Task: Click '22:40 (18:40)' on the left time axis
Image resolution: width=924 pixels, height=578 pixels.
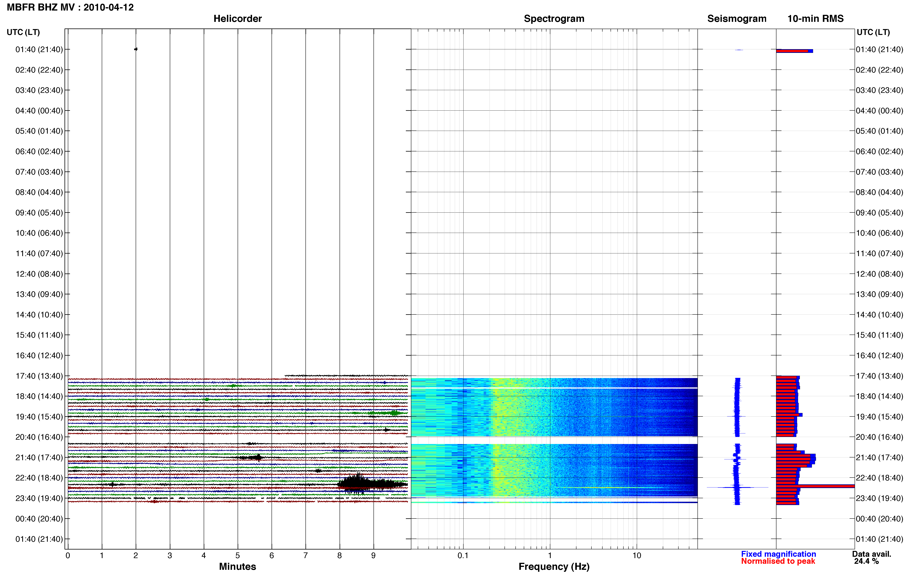Action: (x=39, y=478)
